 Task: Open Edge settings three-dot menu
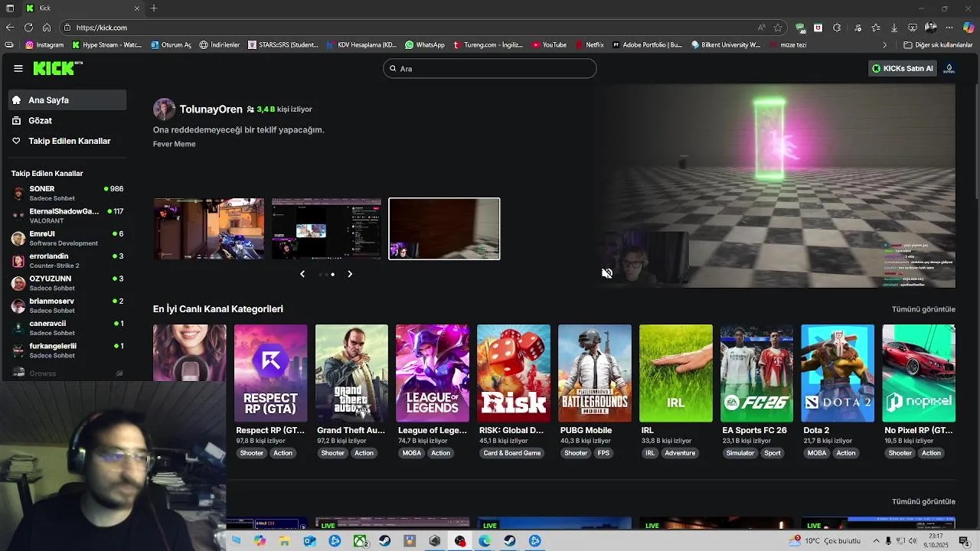[949, 28]
